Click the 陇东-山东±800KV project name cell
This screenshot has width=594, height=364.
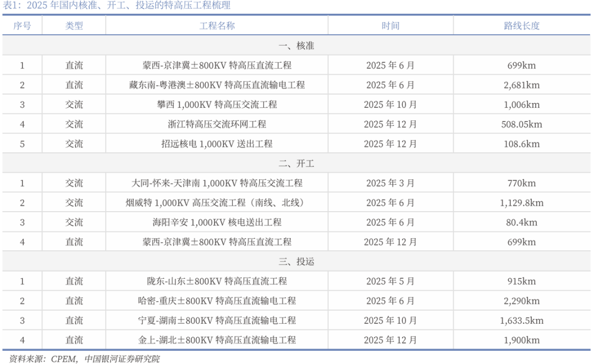pos(217,282)
